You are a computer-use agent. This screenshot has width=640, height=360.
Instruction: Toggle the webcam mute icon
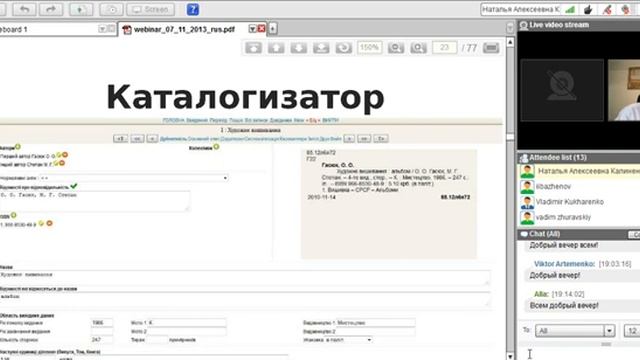(x=625, y=9)
